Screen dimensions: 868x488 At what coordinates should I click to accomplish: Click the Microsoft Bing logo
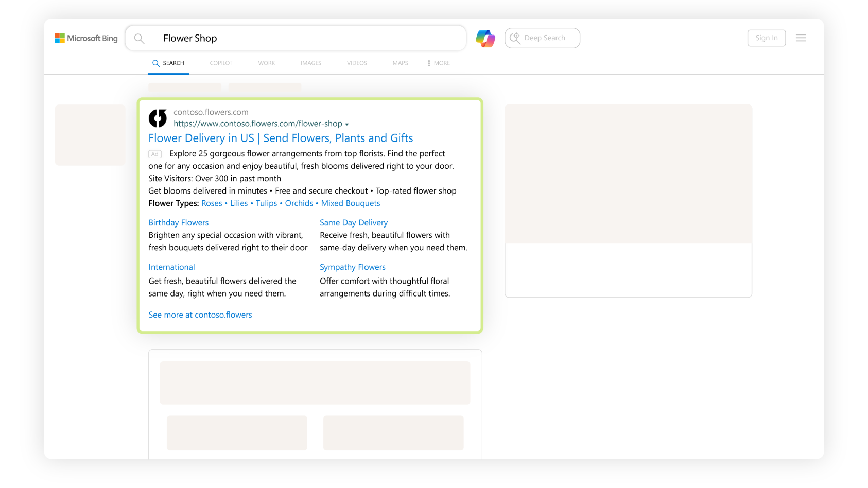[x=86, y=38]
